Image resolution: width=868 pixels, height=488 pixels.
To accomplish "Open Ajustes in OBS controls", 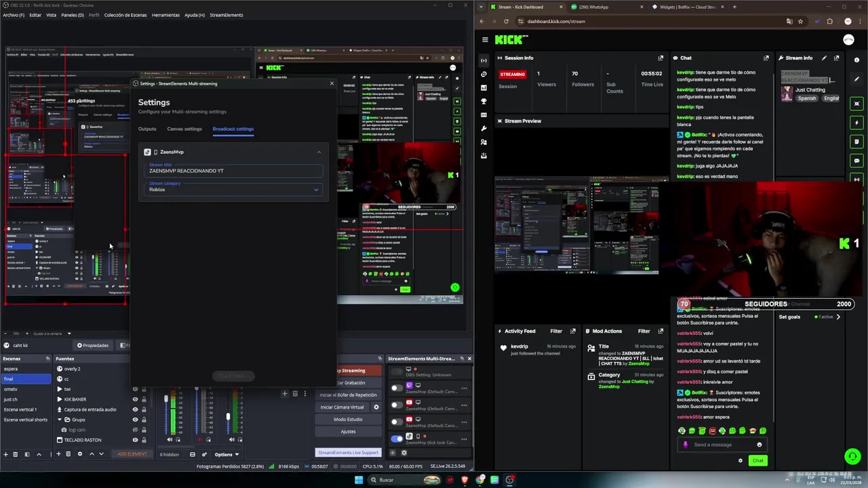I will [348, 432].
